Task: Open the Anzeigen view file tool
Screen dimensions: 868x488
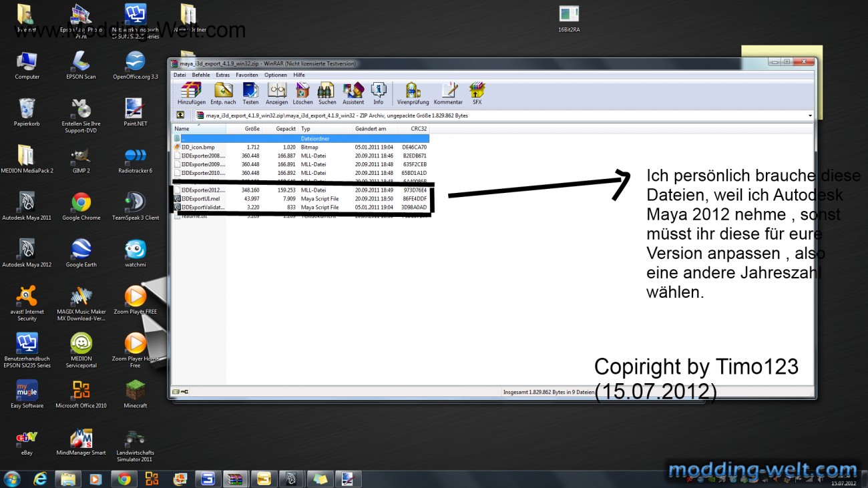Action: (276, 93)
